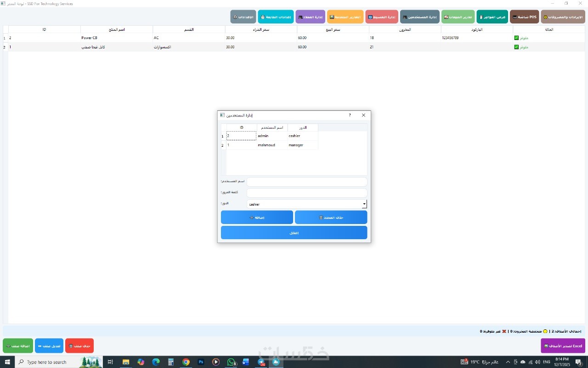588x368 pixels.
Task: Open the revenues and expenses section (الإيرادات والمصروفات)
Action: [563, 17]
